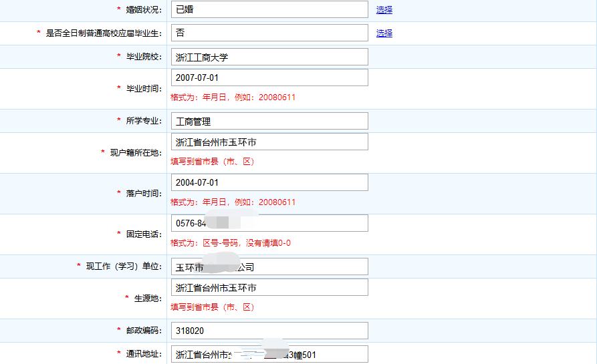Click the red 区号-号码 hint under 固定电话

(x=231, y=243)
